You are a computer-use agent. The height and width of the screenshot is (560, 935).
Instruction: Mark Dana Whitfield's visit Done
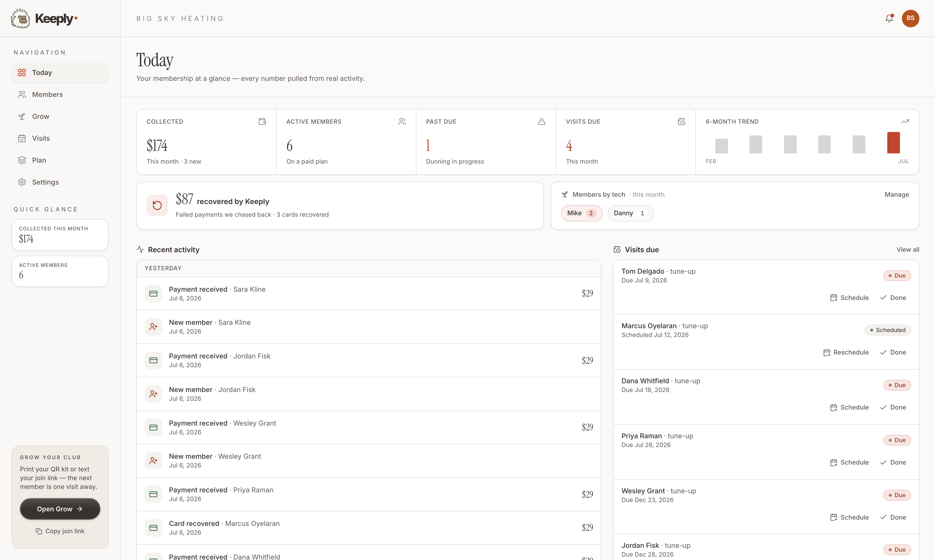tap(893, 408)
